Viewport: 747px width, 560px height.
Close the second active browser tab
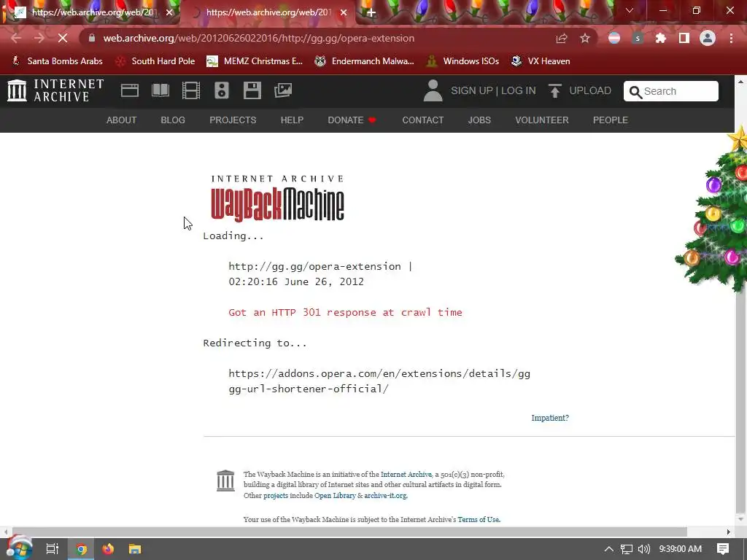pos(344,12)
